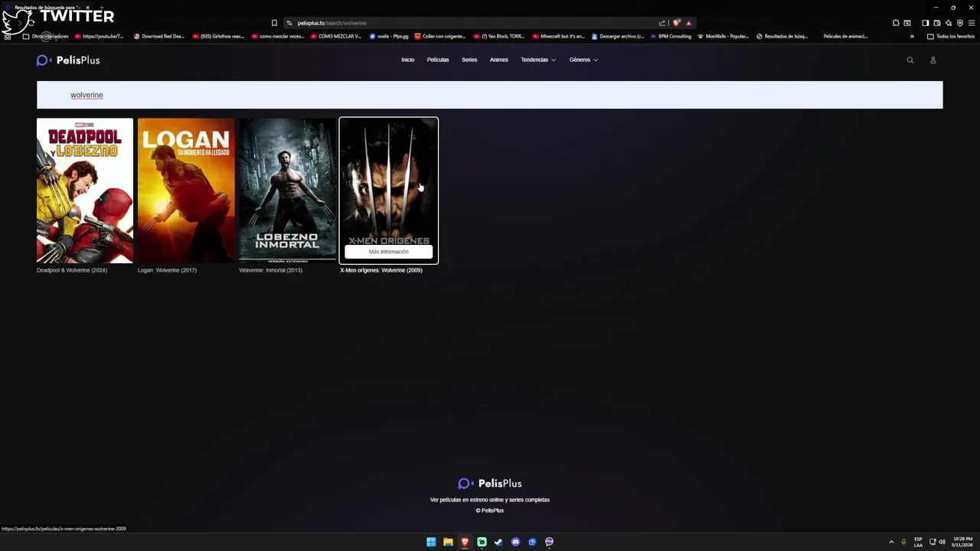Open the user account icon

(x=933, y=60)
